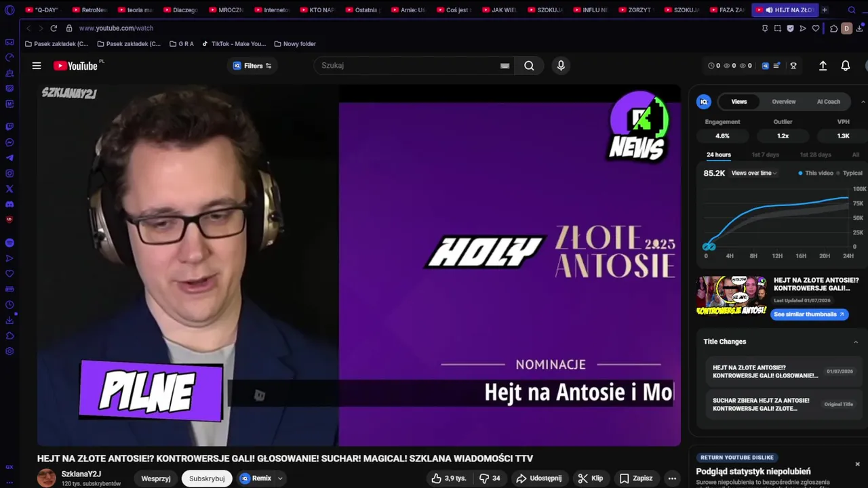Click See similar thumbnails link

(x=808, y=314)
